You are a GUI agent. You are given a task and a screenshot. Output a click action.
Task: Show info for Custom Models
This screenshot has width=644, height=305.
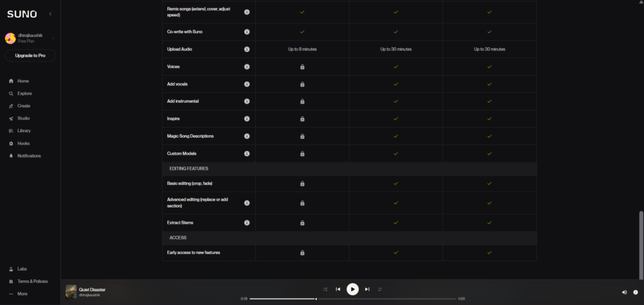(x=247, y=153)
